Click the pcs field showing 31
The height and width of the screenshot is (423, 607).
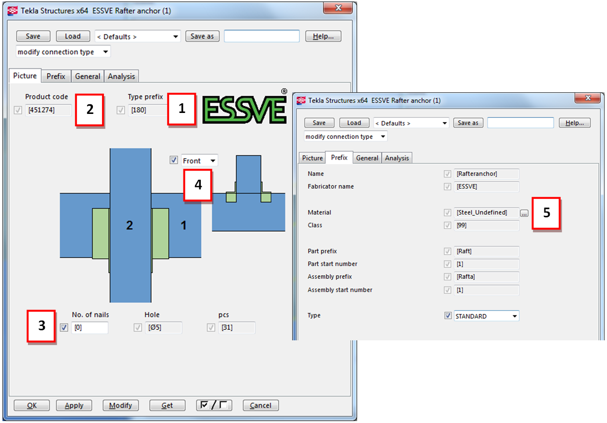tap(237, 327)
